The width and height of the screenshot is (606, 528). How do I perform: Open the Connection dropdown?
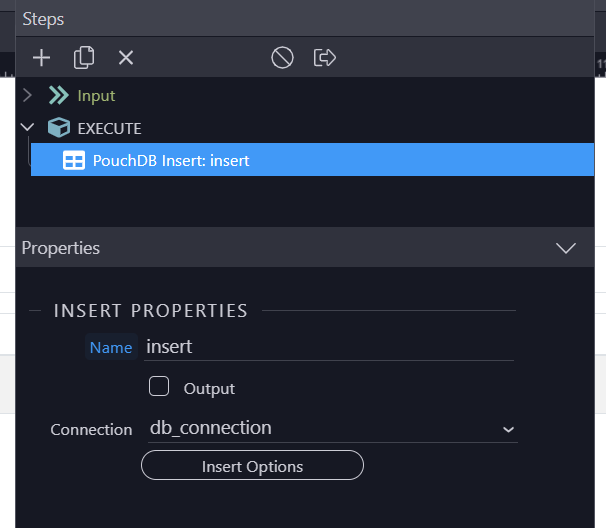[333, 428]
